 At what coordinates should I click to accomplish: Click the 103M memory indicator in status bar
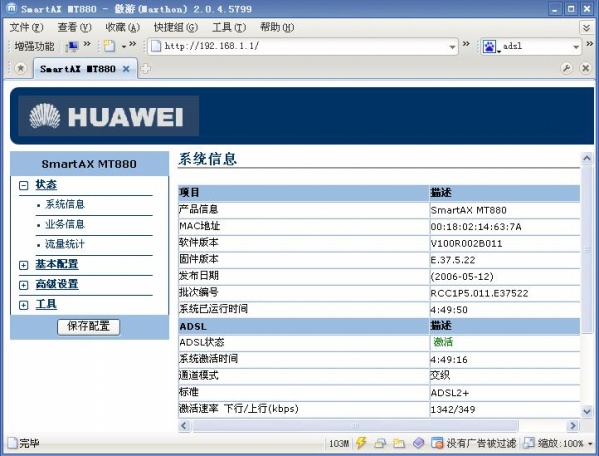click(339, 443)
